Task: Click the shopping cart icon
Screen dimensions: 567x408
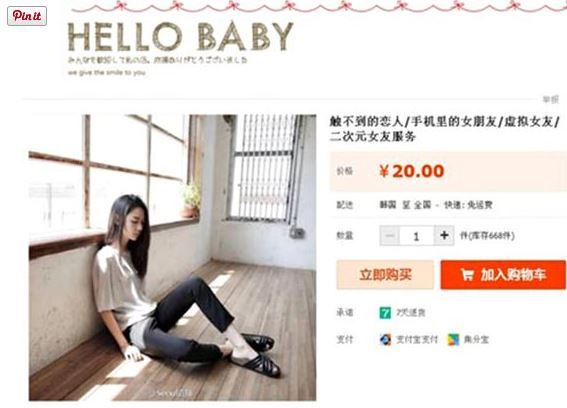Action: click(467, 275)
